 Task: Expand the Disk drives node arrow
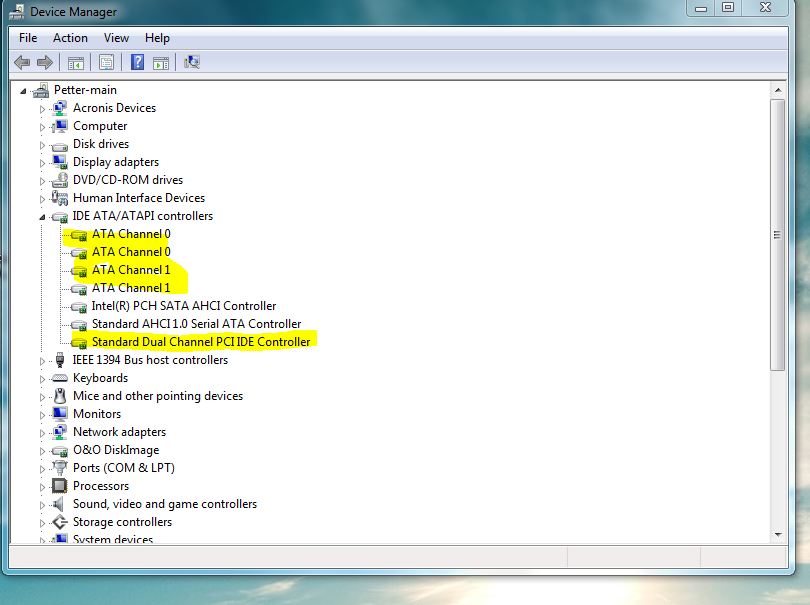[42, 145]
